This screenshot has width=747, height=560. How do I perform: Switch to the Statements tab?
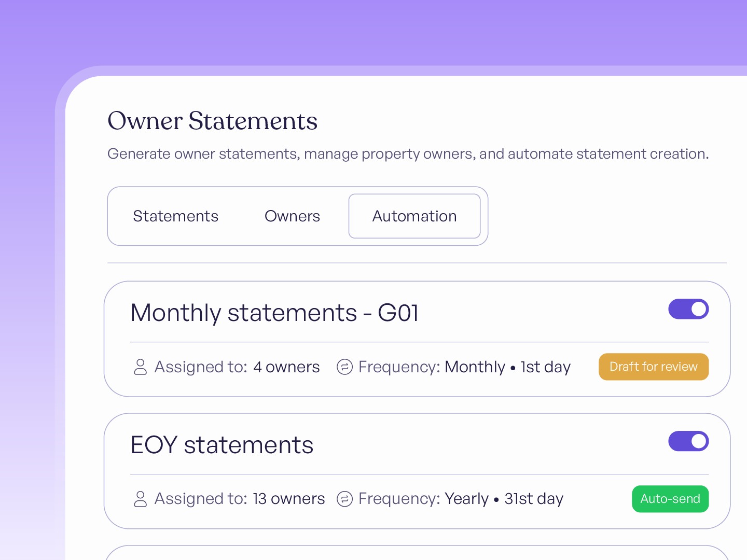[175, 216]
